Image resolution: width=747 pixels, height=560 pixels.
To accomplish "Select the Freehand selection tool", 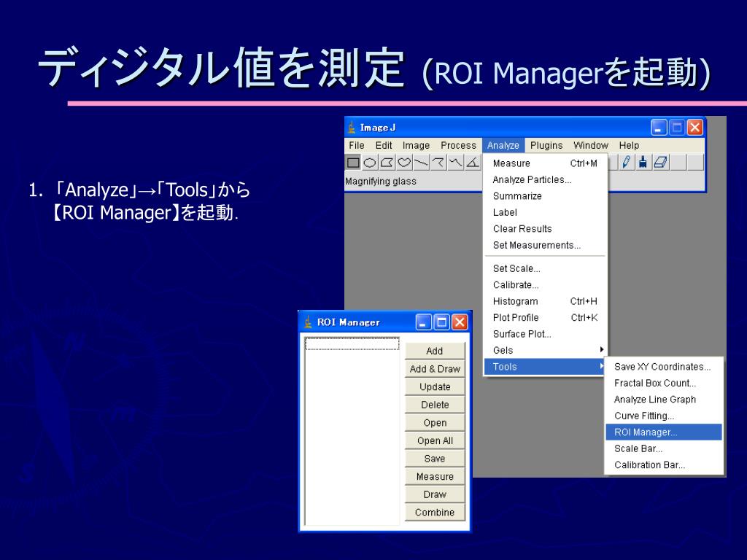I will tap(404, 163).
